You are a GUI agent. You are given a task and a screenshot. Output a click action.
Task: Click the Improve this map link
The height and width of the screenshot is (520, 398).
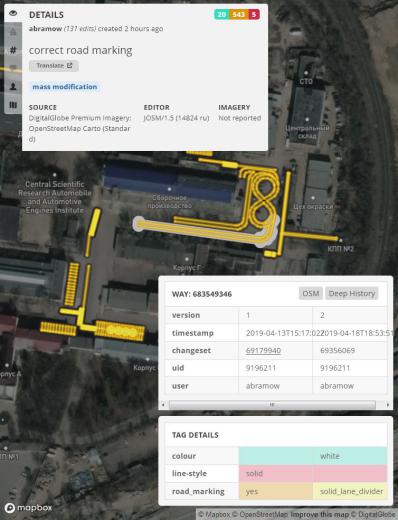click(319, 515)
